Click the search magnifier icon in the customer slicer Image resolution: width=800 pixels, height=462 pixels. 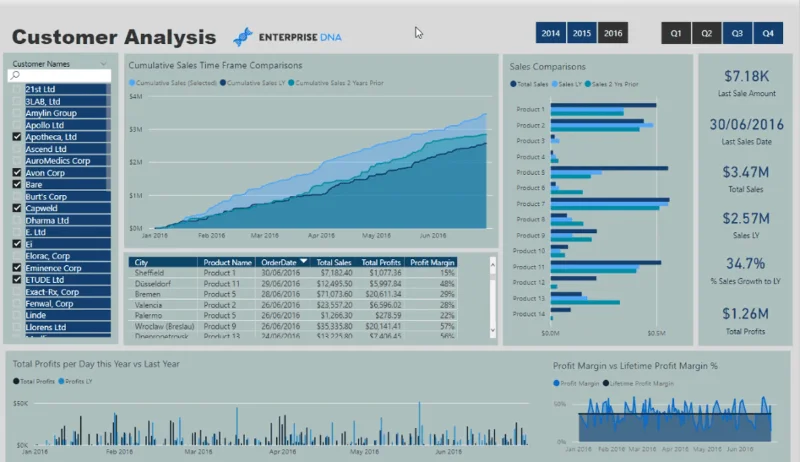click(x=15, y=75)
